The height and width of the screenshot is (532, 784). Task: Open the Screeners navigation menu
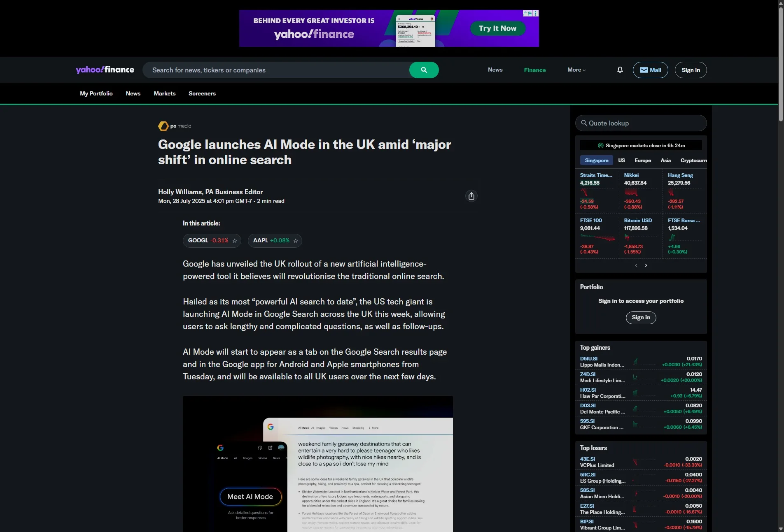202,93
